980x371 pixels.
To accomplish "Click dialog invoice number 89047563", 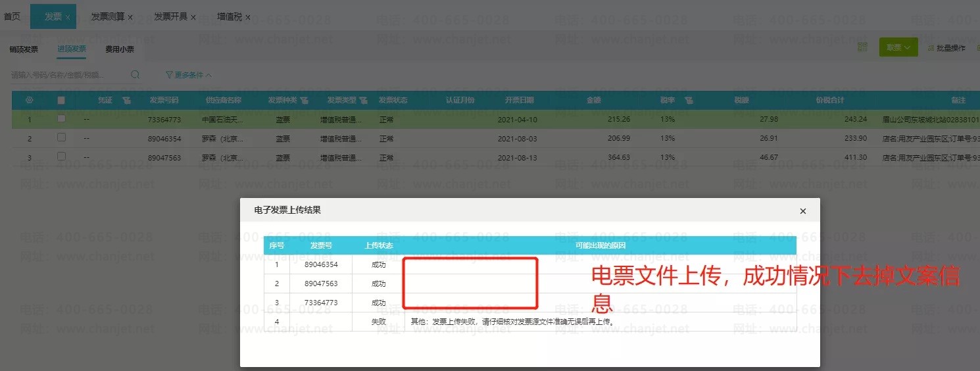I will tap(322, 284).
